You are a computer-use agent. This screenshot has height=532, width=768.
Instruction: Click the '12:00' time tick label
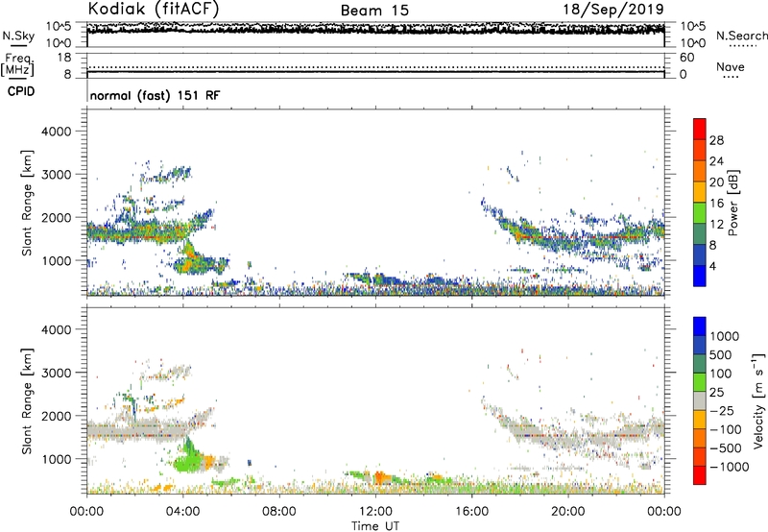tap(375, 512)
